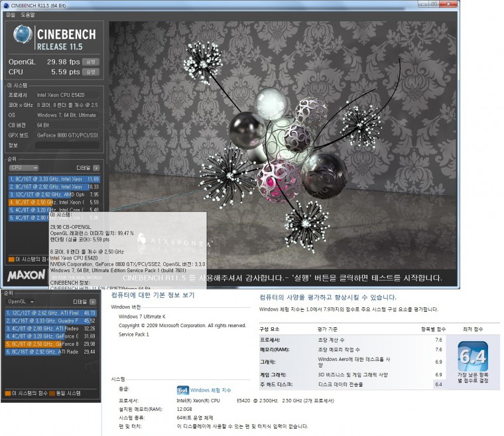
Task: Click the 코어 x GHz value field
Action: 67,105
